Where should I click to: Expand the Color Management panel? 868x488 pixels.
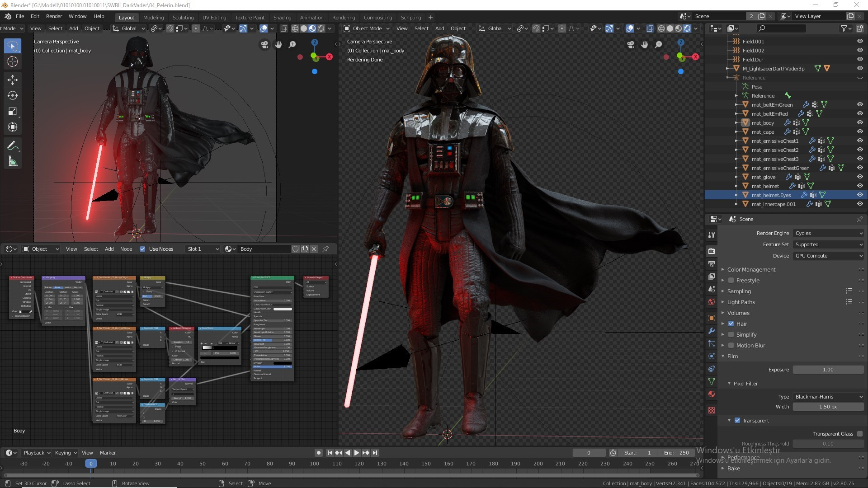751,270
